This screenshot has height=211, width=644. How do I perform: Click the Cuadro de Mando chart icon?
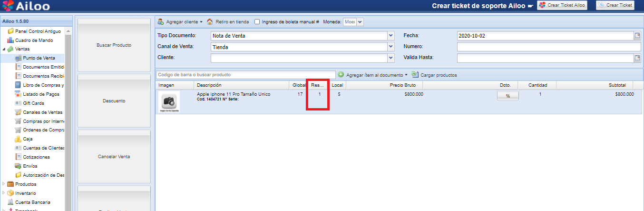[10, 40]
